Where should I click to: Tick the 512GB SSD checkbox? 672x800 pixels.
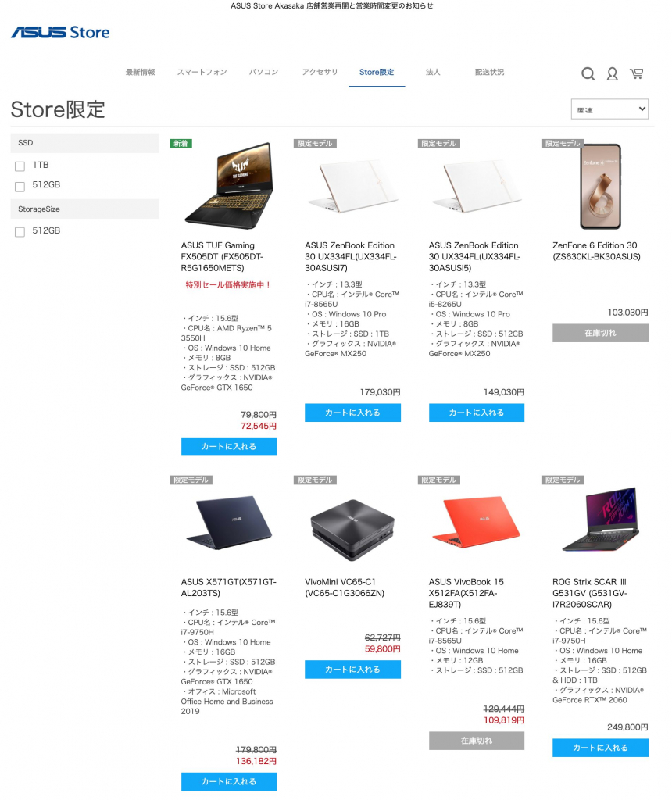[x=20, y=187]
